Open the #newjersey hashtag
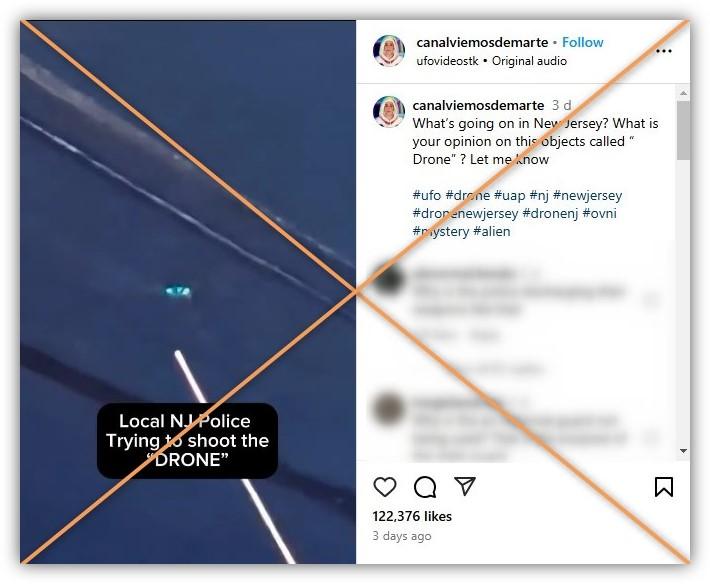This screenshot has width=710, height=584. pos(587,195)
